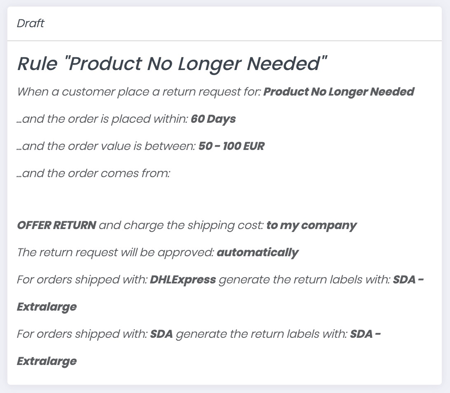Click SDA - label option after DHLExpress
The width and height of the screenshot is (450, 393).
tap(408, 280)
